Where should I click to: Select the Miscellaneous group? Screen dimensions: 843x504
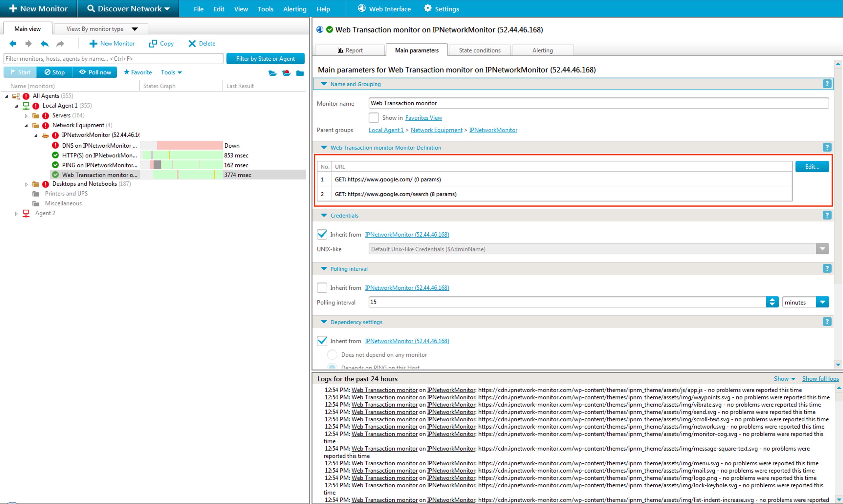point(63,203)
